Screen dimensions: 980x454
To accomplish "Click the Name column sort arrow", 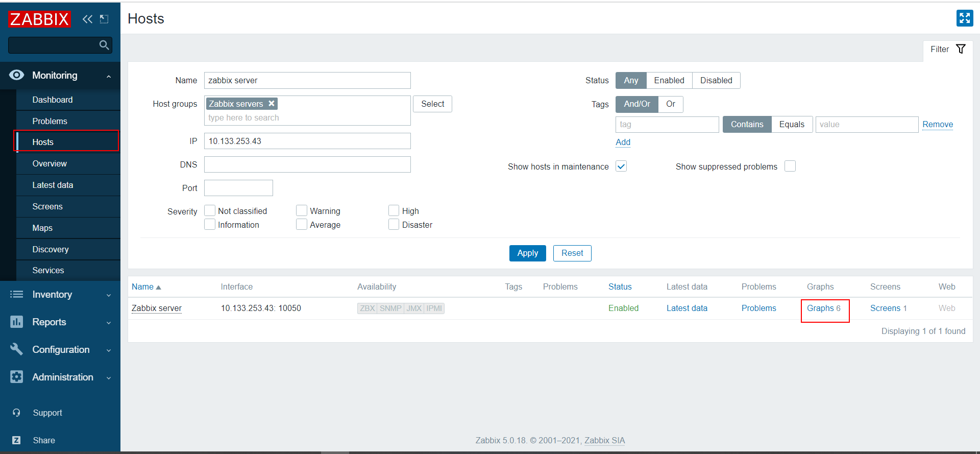I will click(x=158, y=288).
